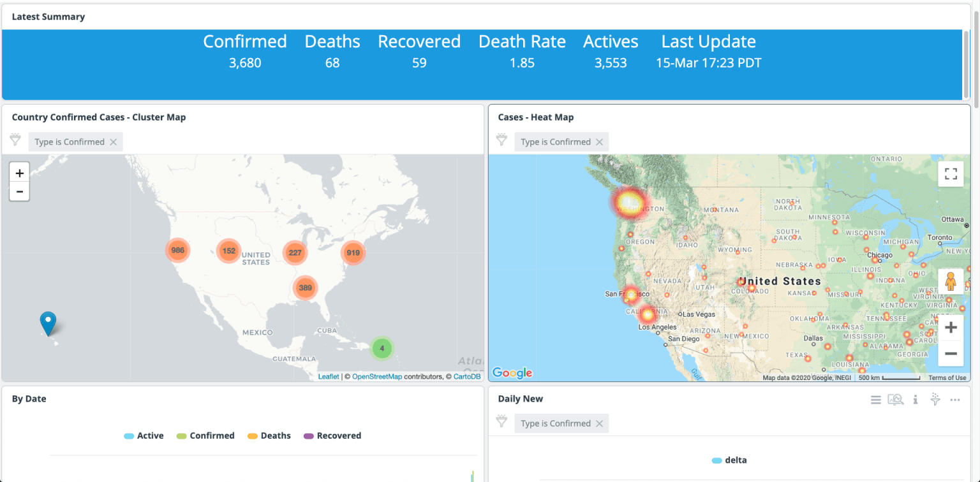Click the funnel icon on Heat Map filter bar

501,141
